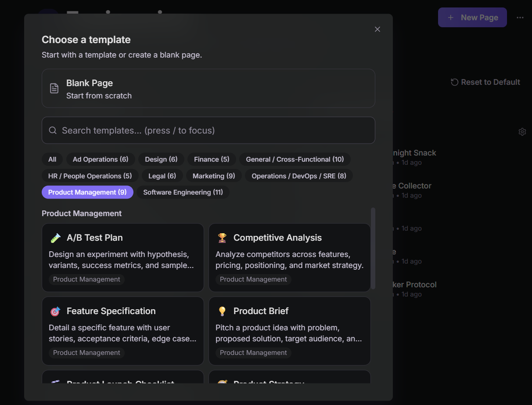Screen dimensions: 532x405
Task: Click the trophy icon on Competitive Analysis
Action: (x=222, y=238)
